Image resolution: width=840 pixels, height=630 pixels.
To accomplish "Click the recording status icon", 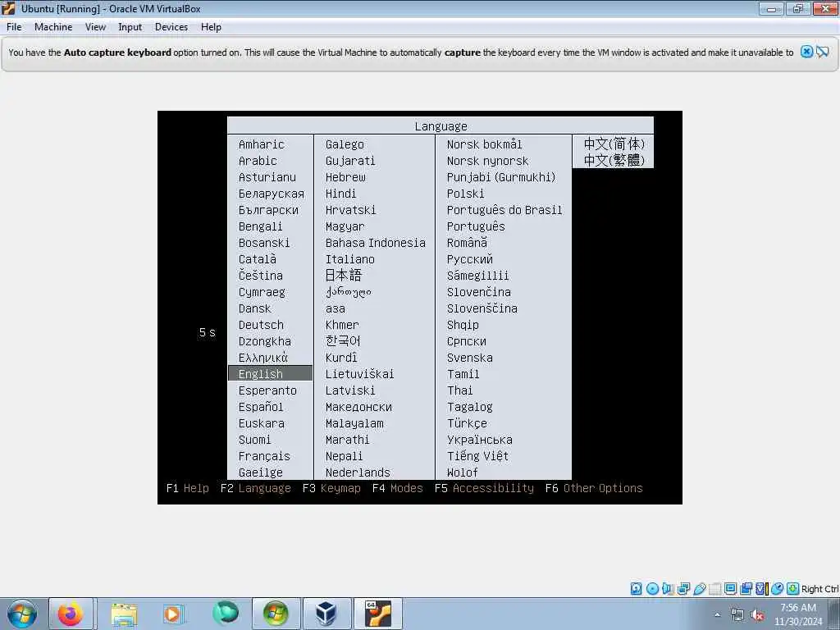I will [x=746, y=589].
